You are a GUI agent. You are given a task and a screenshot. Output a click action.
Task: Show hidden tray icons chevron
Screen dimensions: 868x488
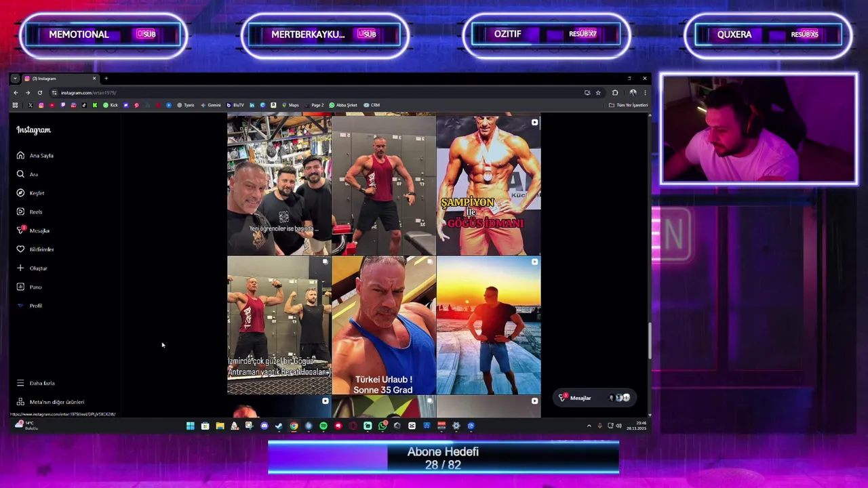(589, 426)
